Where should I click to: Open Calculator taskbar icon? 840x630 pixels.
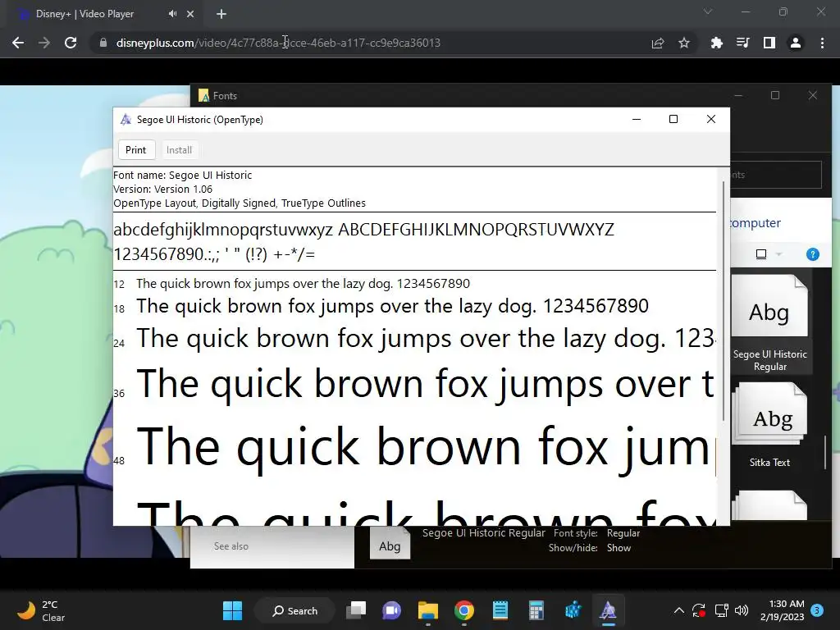(x=536, y=610)
